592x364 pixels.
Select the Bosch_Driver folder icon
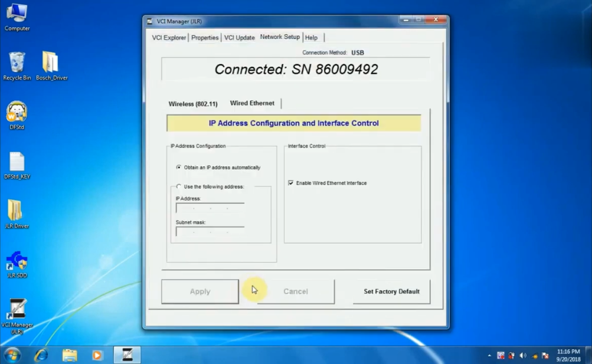(52, 67)
